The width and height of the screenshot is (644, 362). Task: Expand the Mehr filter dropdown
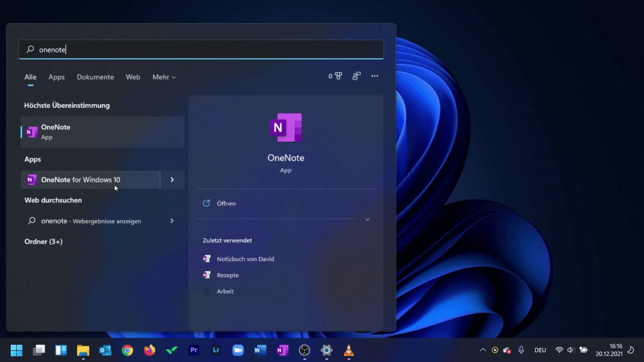click(x=164, y=77)
